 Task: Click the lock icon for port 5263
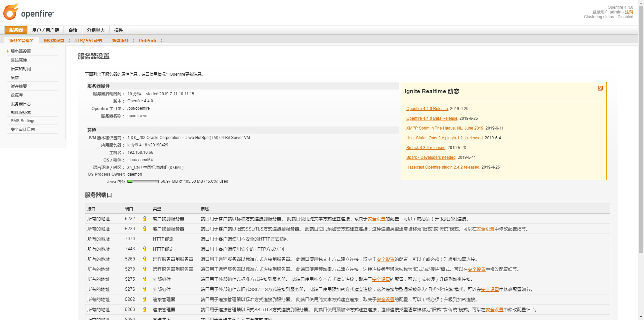145,310
